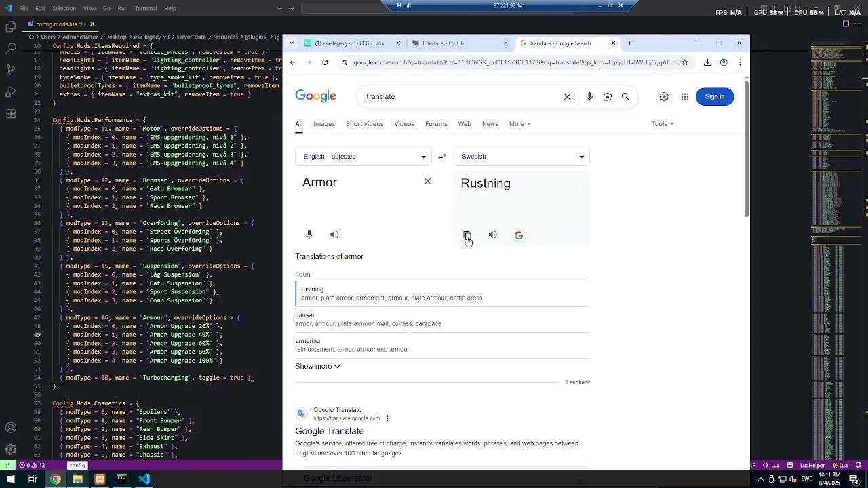Bookmark this page with the star
868x488 pixels.
click(x=685, y=62)
